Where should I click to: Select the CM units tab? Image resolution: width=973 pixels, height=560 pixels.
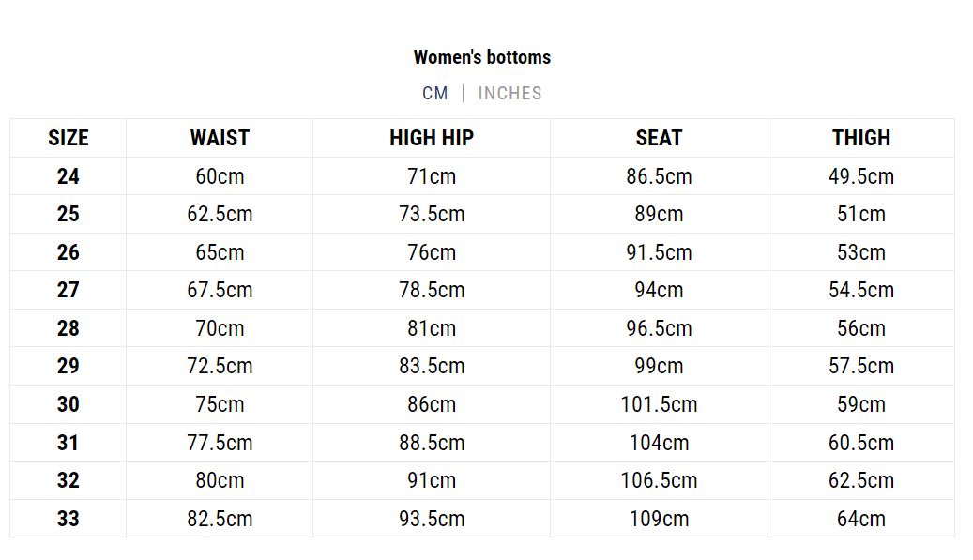pyautogui.click(x=435, y=93)
